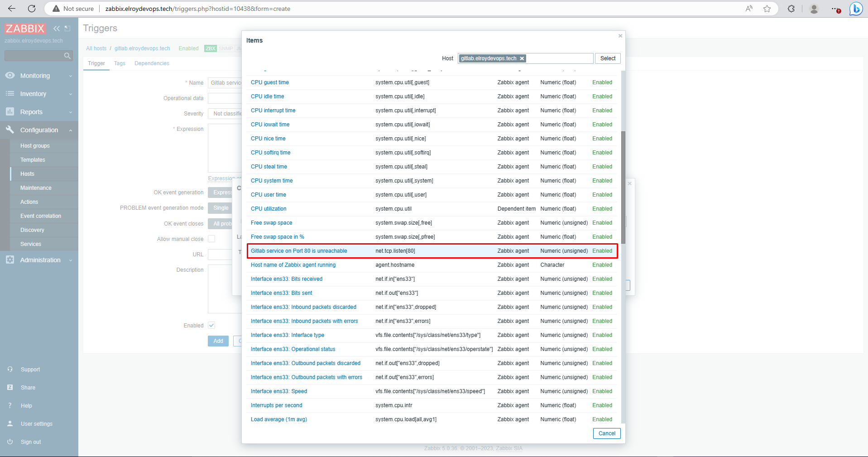Close the Items dialog
Screen dimensions: 868x457
coord(620,36)
